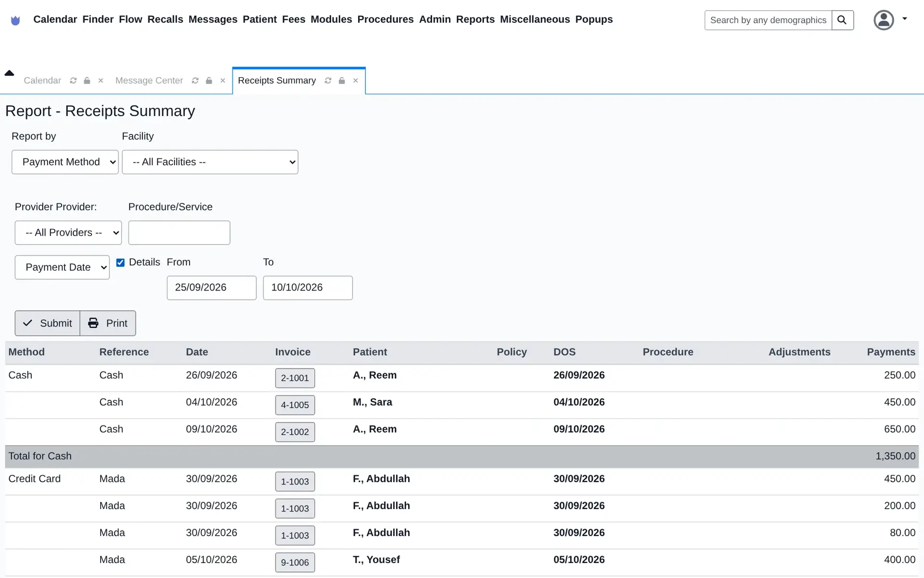The image size is (924, 578).
Task: Open invoice 2-1001 for Reem
Action: tap(295, 378)
